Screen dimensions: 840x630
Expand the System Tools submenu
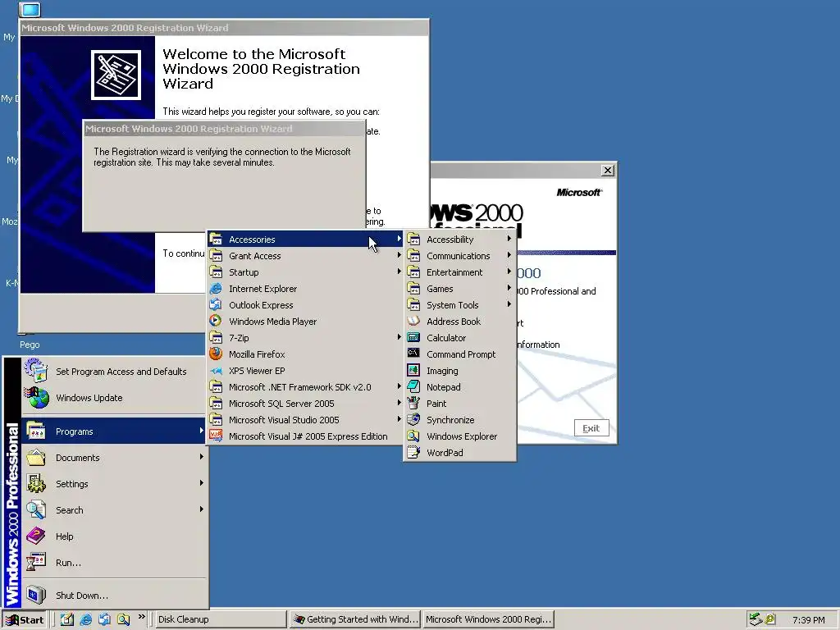[459, 305]
